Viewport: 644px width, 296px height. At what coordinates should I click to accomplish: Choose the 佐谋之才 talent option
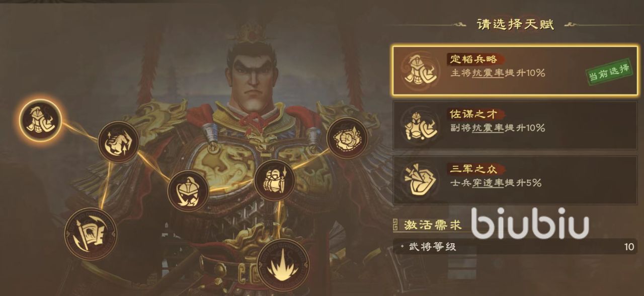(x=516, y=125)
